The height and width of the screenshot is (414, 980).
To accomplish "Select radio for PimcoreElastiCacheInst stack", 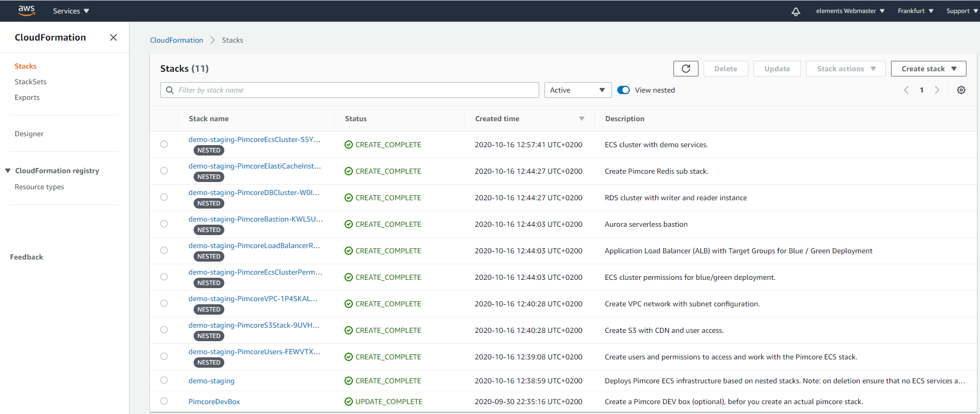I will (164, 171).
